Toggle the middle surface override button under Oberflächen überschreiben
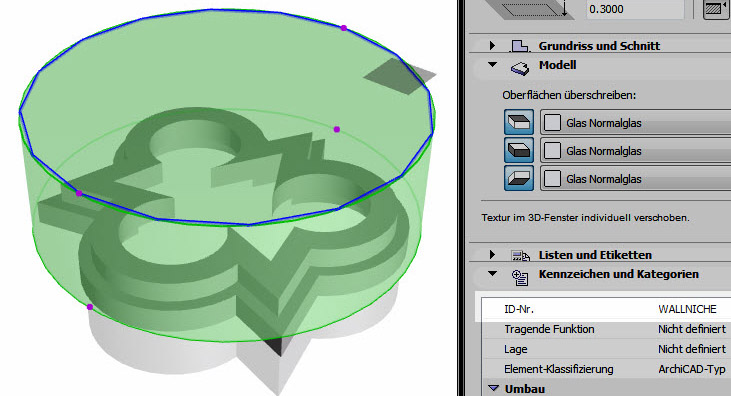 (x=519, y=150)
